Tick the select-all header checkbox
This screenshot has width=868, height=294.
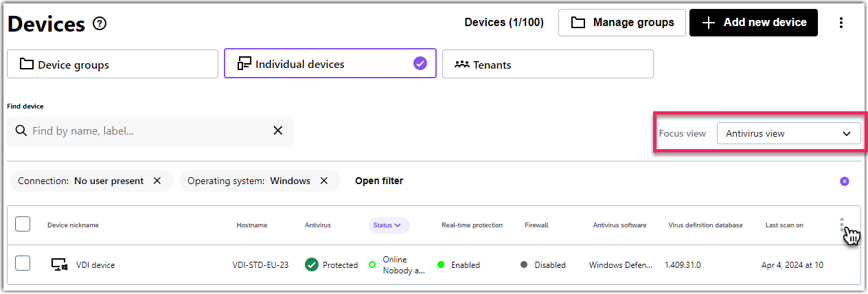[23, 224]
